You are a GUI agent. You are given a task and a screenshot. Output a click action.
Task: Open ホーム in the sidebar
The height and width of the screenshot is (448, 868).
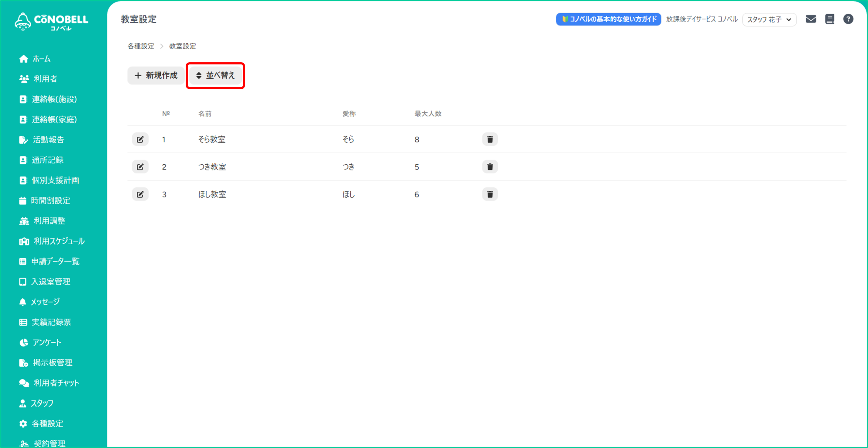(x=41, y=59)
